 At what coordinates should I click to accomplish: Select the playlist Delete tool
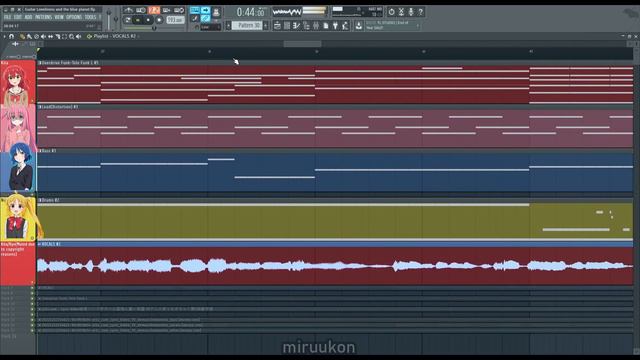coord(36,36)
